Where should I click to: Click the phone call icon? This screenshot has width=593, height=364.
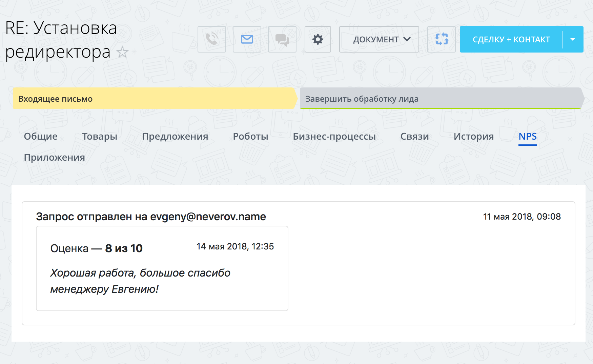(x=212, y=39)
